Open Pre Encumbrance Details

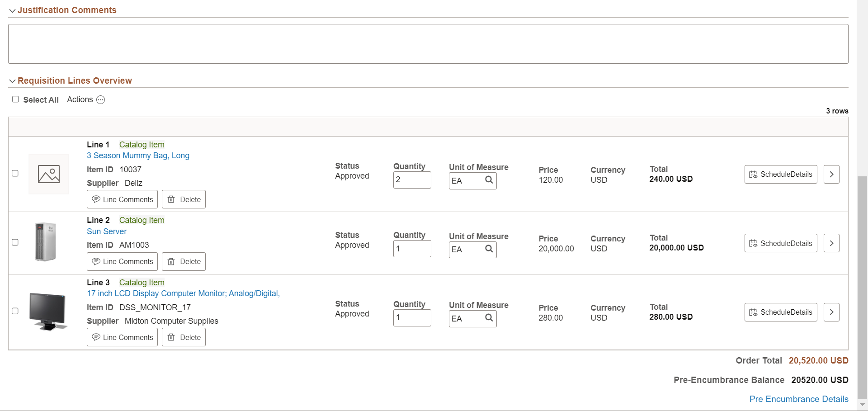coord(798,399)
